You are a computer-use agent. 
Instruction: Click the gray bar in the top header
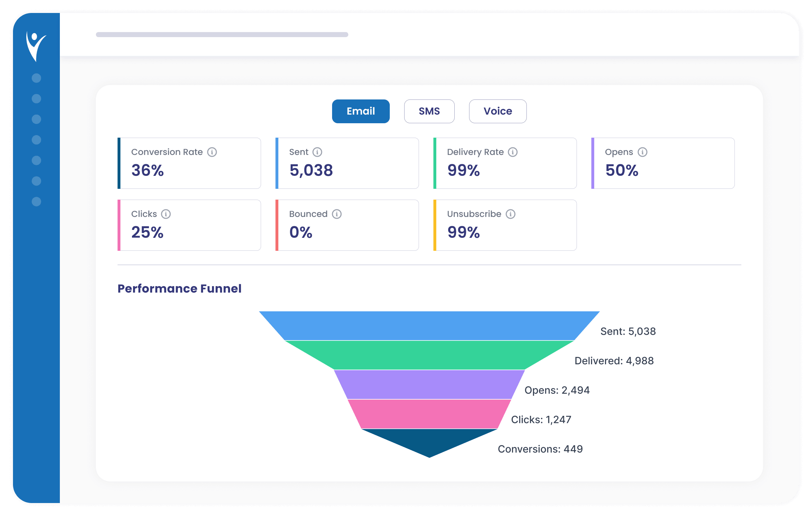[222, 35]
